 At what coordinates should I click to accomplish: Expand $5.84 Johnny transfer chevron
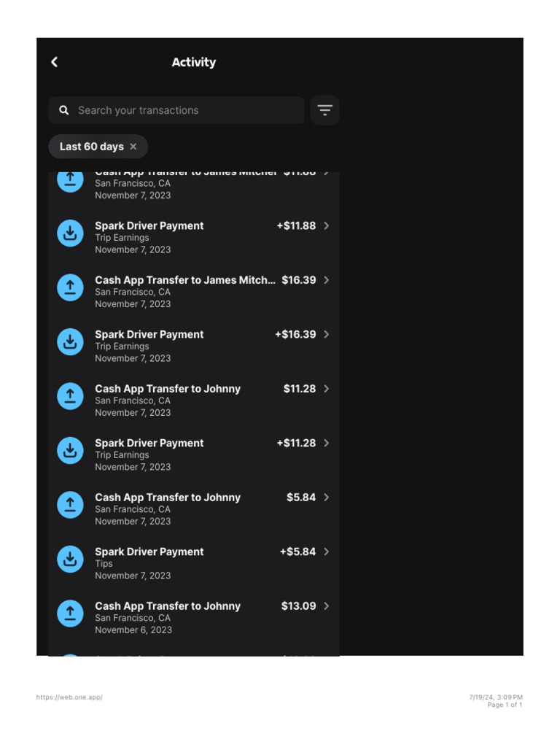tap(327, 498)
